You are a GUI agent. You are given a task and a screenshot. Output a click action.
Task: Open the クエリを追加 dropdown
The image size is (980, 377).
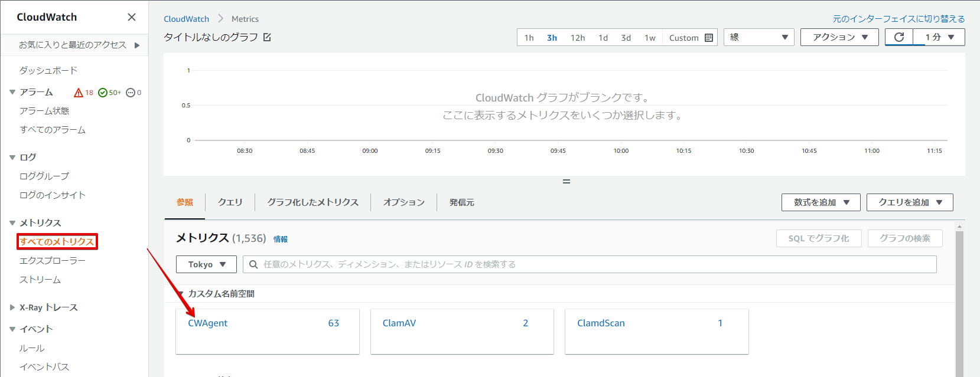point(910,202)
